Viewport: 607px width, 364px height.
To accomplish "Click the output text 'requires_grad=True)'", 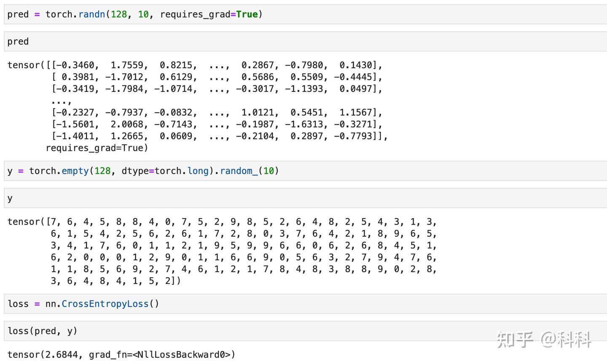I will tap(97, 148).
